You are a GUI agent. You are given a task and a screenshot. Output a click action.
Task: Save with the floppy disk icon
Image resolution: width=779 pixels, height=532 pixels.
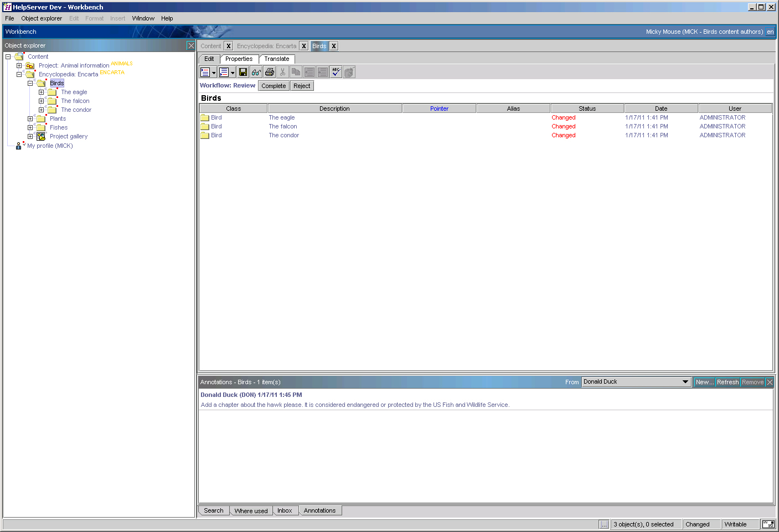(x=243, y=72)
